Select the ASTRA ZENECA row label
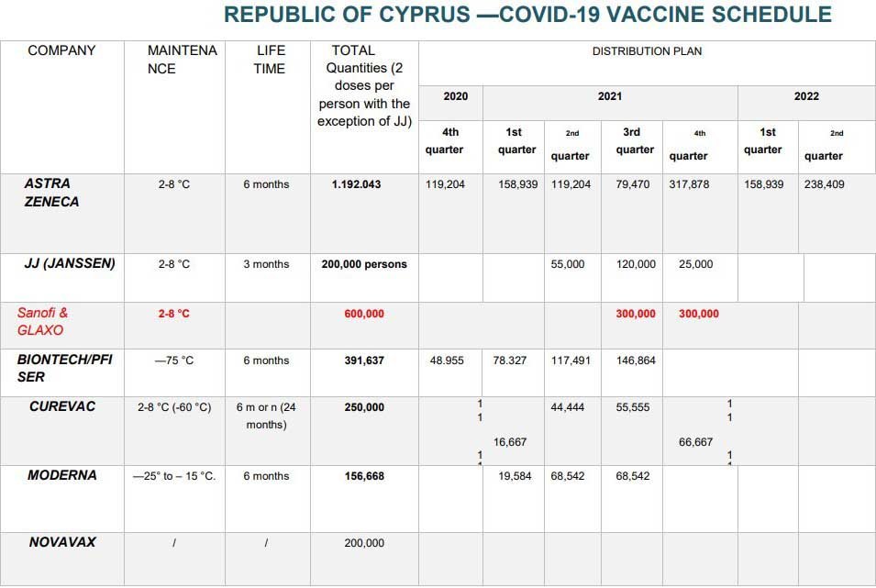876x588 pixels. (51, 193)
